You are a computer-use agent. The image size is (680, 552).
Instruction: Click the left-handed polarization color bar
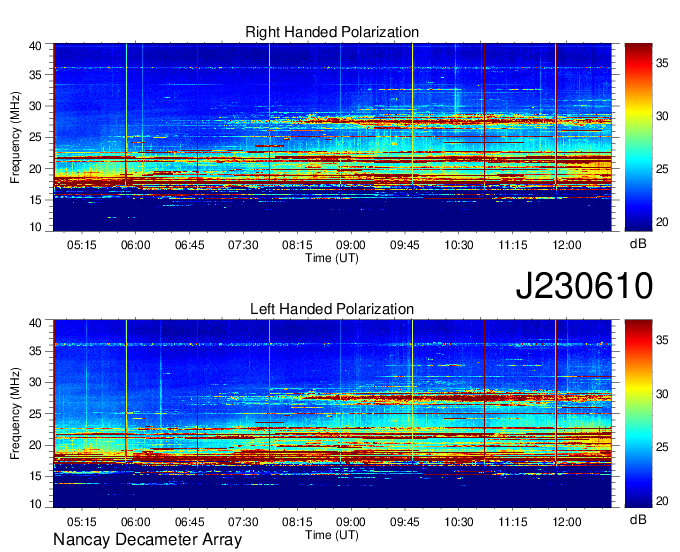(x=638, y=414)
